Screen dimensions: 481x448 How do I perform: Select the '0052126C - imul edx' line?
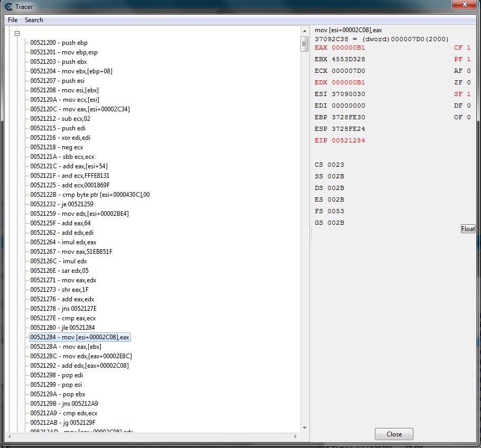(58, 261)
